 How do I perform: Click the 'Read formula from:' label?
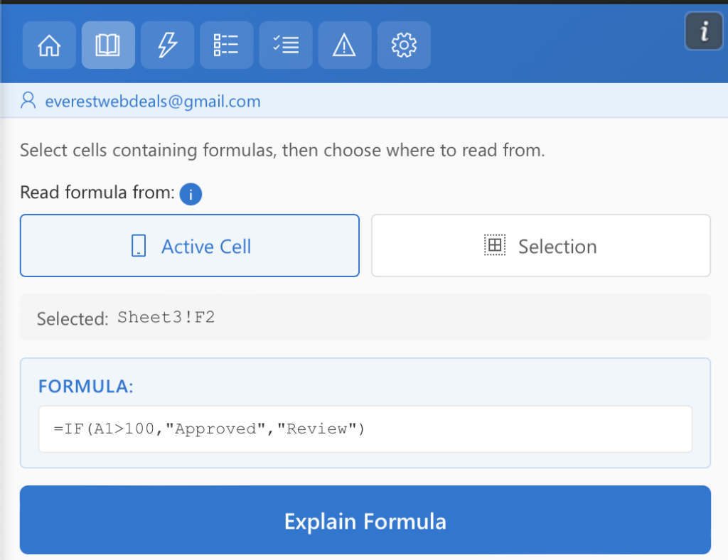pos(97,193)
